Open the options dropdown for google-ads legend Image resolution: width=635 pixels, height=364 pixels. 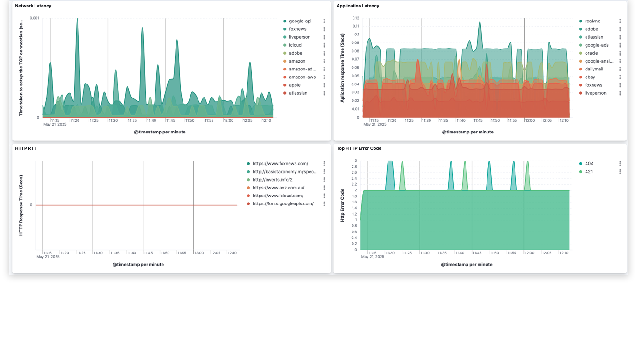(620, 45)
